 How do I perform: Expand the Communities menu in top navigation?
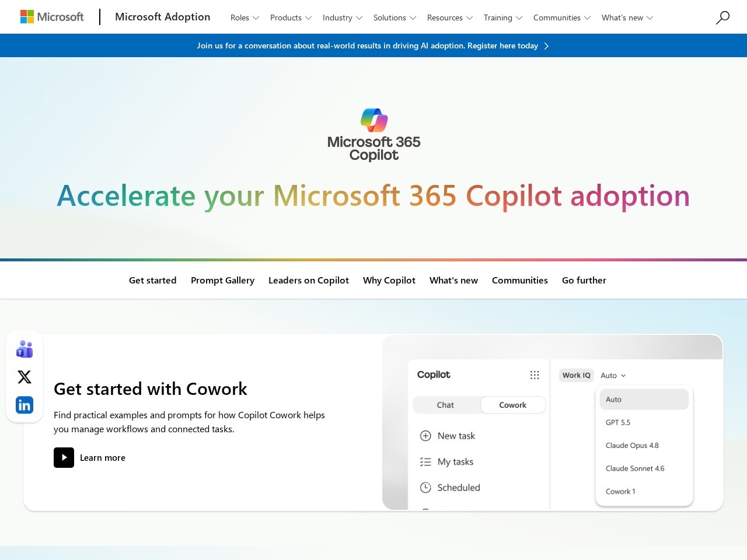pyautogui.click(x=562, y=17)
